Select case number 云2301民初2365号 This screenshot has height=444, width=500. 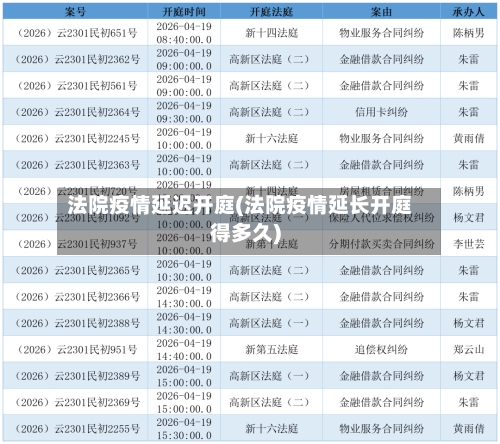click(x=77, y=270)
